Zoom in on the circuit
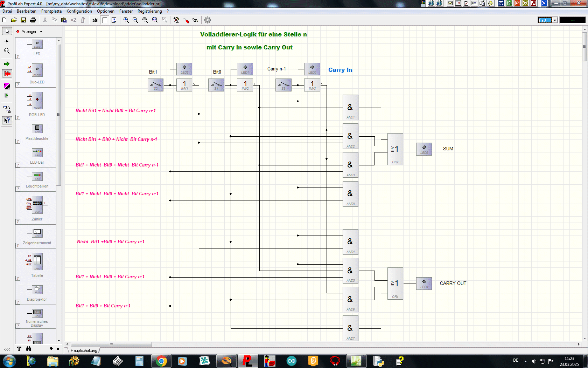The image size is (588, 368). tap(126, 20)
